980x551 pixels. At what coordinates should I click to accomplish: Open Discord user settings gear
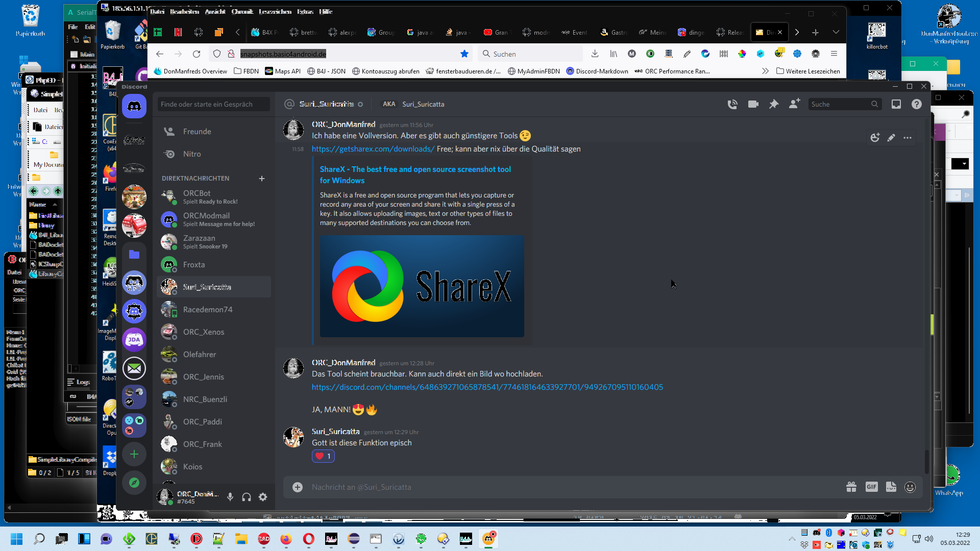(263, 497)
